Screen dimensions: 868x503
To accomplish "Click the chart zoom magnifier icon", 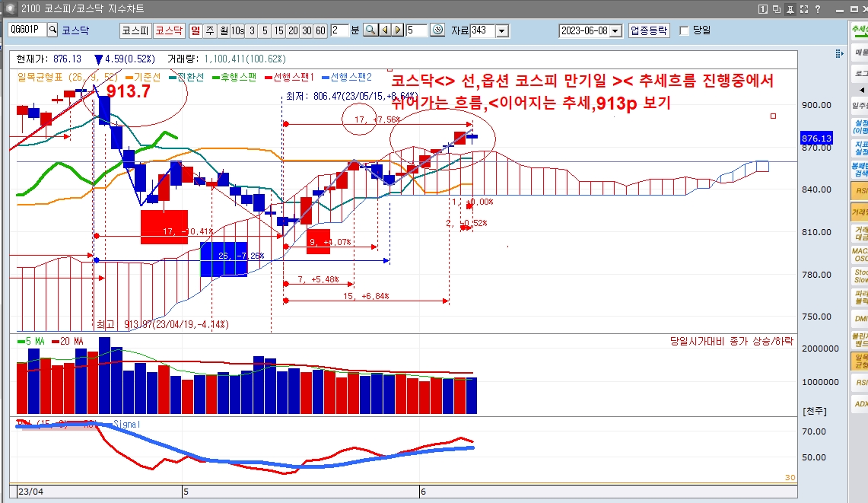I will [370, 30].
